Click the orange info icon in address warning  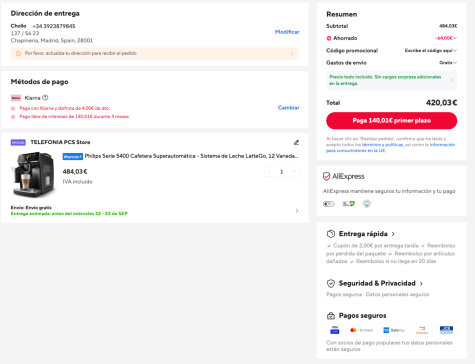click(19, 53)
